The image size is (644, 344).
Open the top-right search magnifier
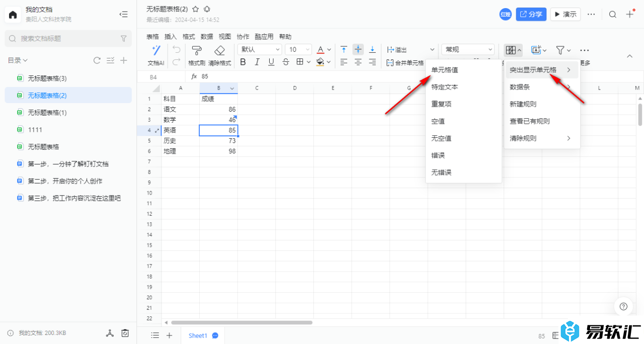[613, 14]
